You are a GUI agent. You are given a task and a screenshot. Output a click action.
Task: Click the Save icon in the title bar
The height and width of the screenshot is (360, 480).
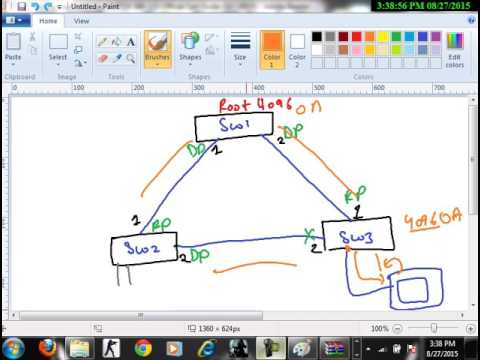tap(22, 6)
